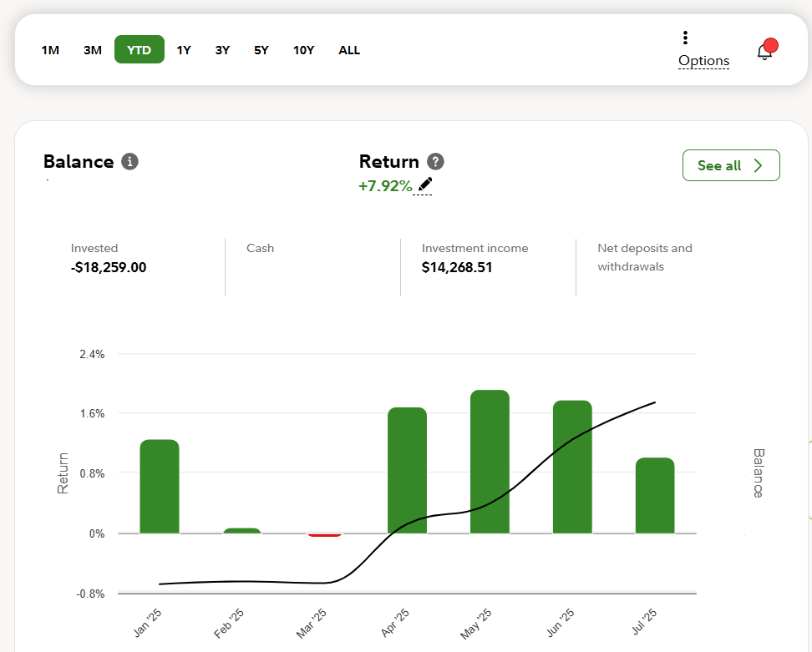Select the YTD time range
The width and height of the screenshot is (812, 652).
139,50
